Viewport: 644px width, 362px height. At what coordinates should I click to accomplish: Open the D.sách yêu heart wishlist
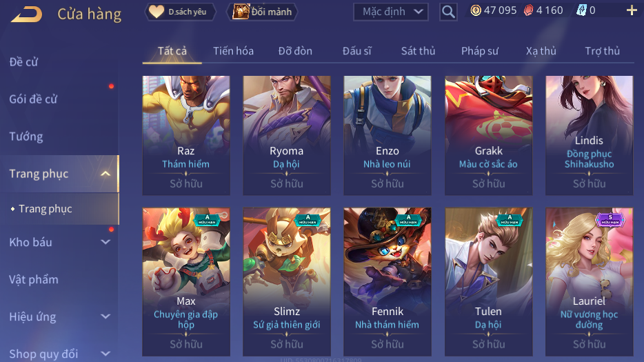point(180,12)
